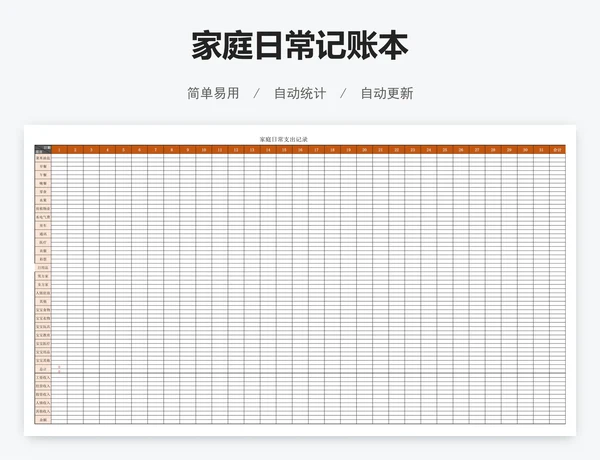The image size is (600, 460).
Task: Select the 自动统计 subtitle text
Action: 300,93
